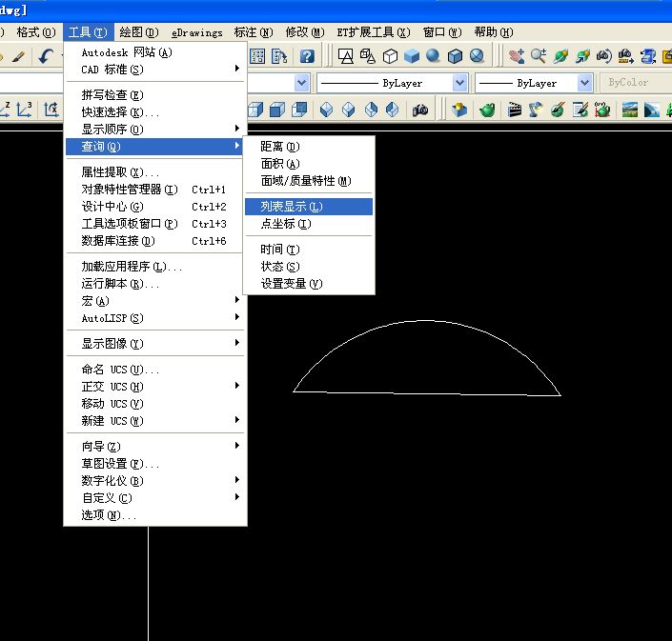Open the 标注 menu
The image size is (672, 641).
254,32
